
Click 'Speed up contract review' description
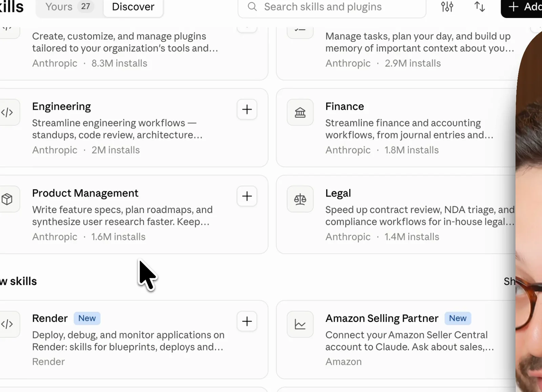pos(420,216)
